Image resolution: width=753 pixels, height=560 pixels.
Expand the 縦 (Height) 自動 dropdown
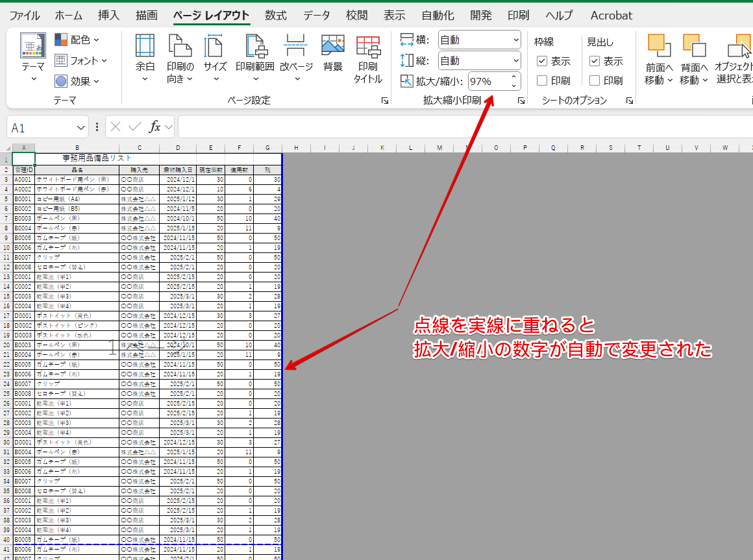pyautogui.click(x=479, y=60)
